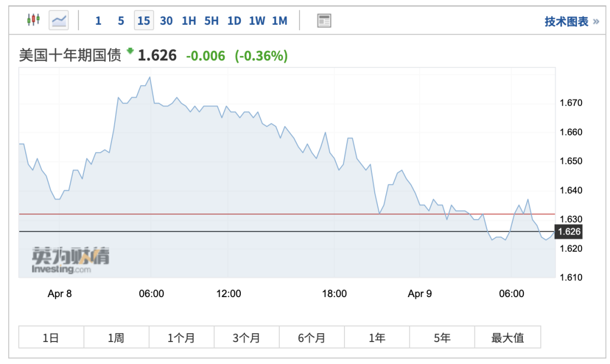Select the 1 minute interval
The width and height of the screenshot is (610, 364).
[98, 21]
